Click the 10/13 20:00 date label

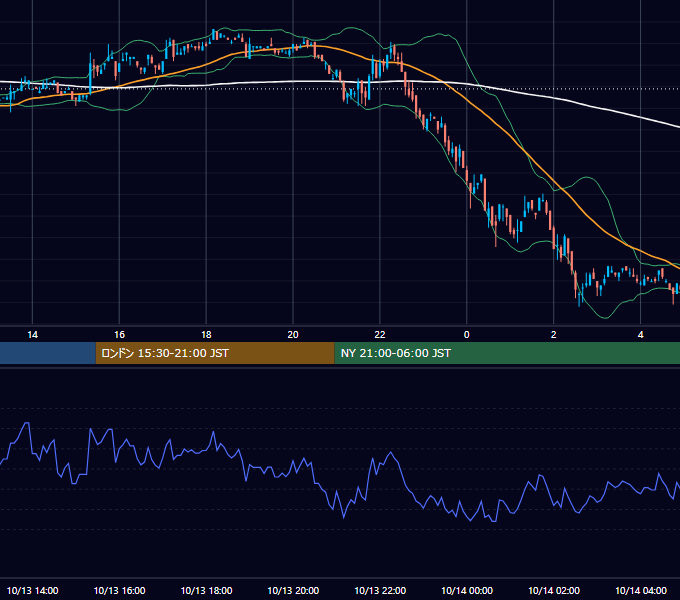293,590
